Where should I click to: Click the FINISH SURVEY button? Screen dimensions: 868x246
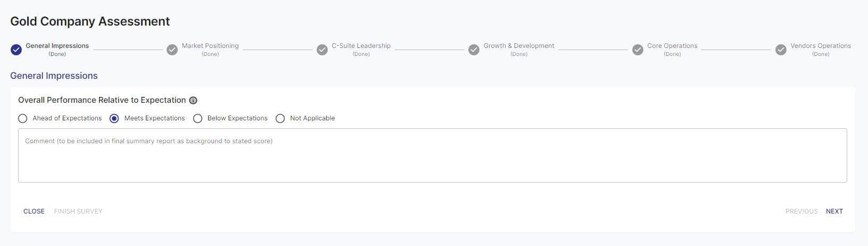pos(78,211)
